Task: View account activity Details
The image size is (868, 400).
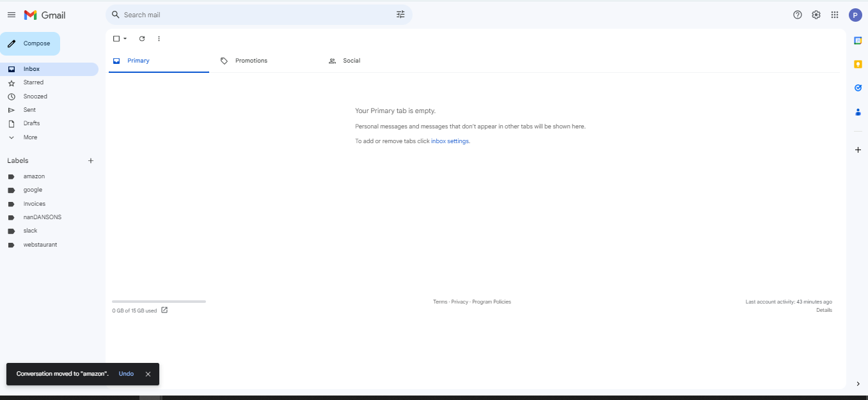Action: click(824, 310)
